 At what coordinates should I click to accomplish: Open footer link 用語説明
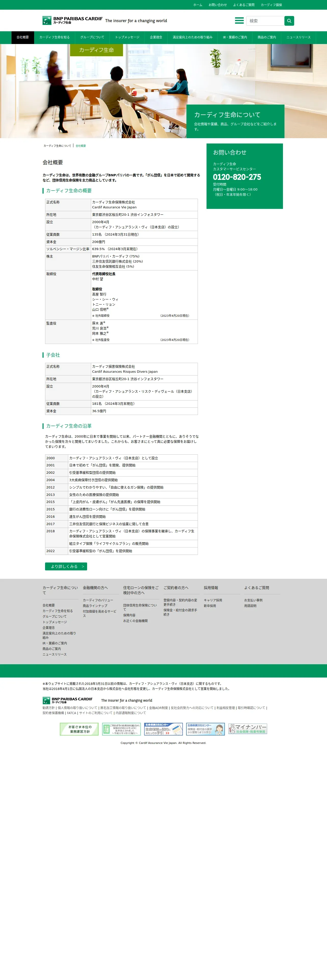250,606
